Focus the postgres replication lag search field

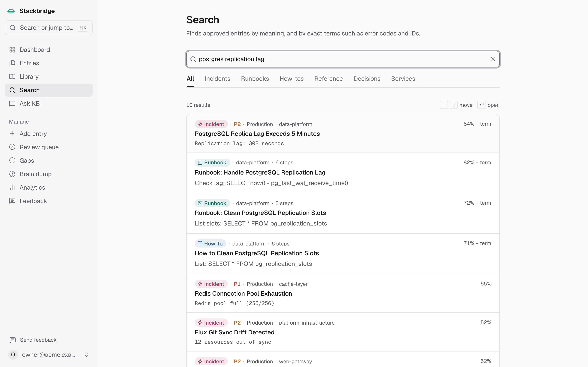coord(343,59)
